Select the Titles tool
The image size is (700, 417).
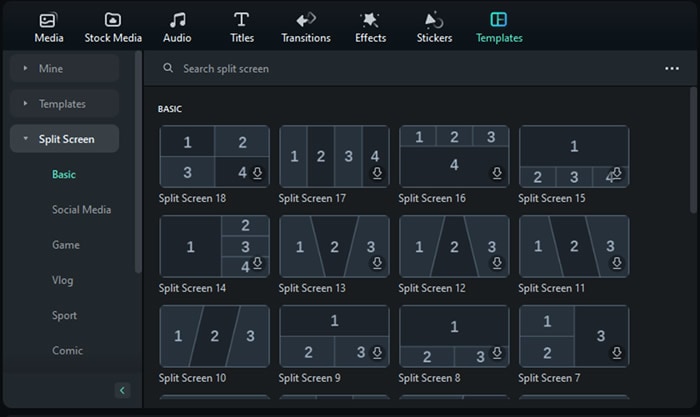[241, 27]
